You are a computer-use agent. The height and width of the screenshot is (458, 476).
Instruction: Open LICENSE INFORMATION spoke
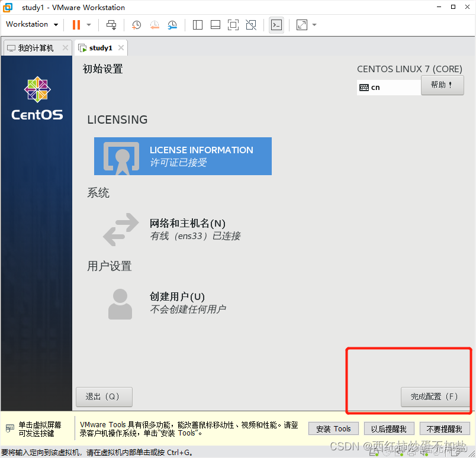click(x=183, y=156)
